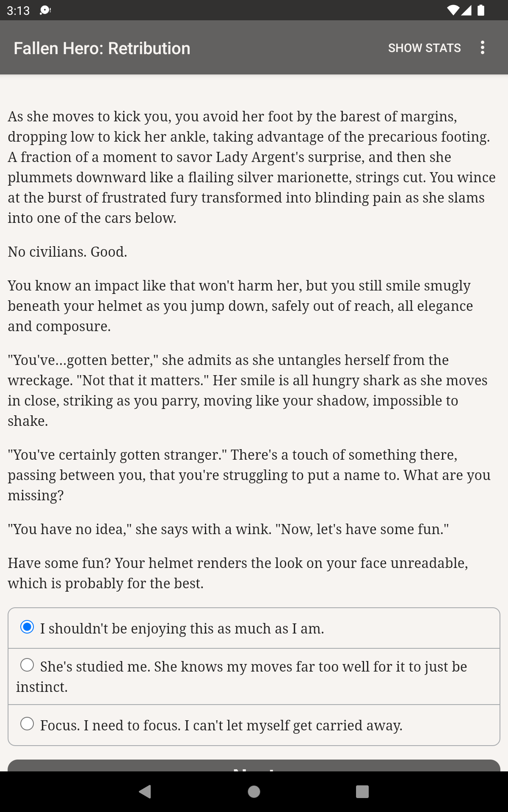Tap the "Have some fun?" paragraph
The width and height of the screenshot is (508, 812).
coord(238,573)
